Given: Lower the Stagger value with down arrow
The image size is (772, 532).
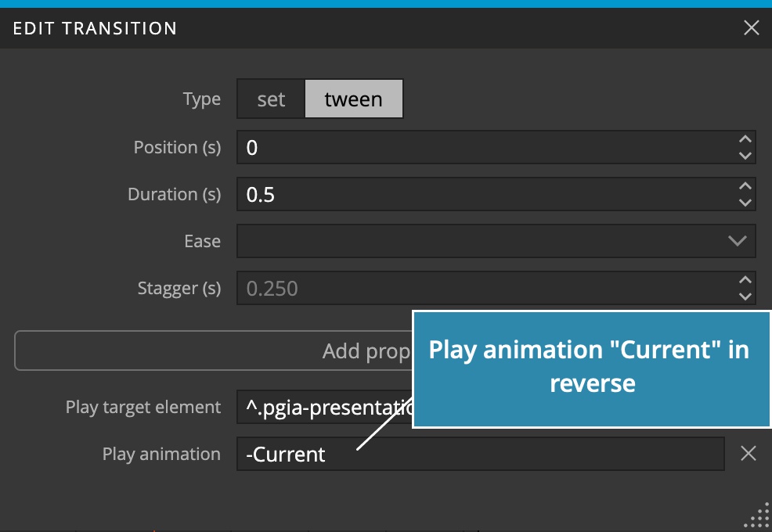Looking at the screenshot, I should tap(745, 297).
